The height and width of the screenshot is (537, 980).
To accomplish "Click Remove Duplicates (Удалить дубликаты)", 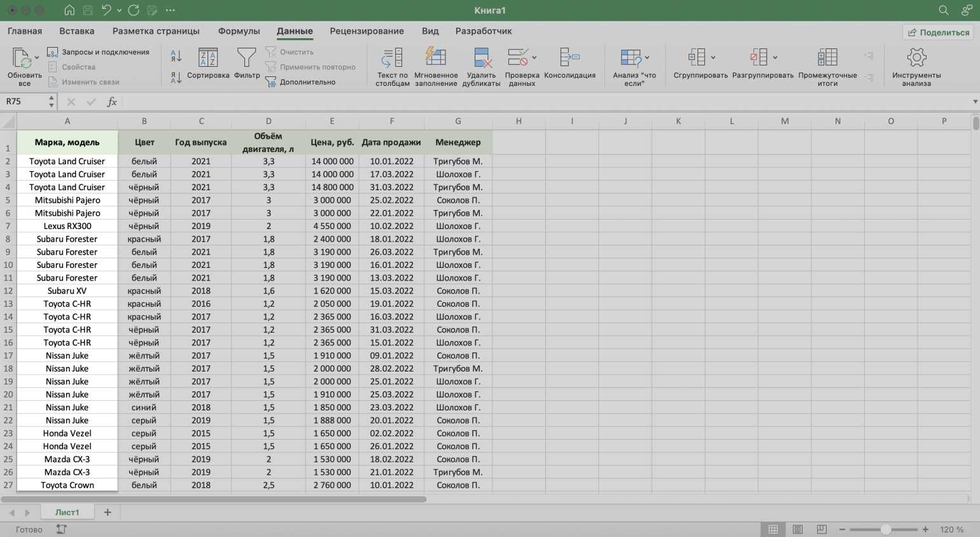I will (481, 59).
